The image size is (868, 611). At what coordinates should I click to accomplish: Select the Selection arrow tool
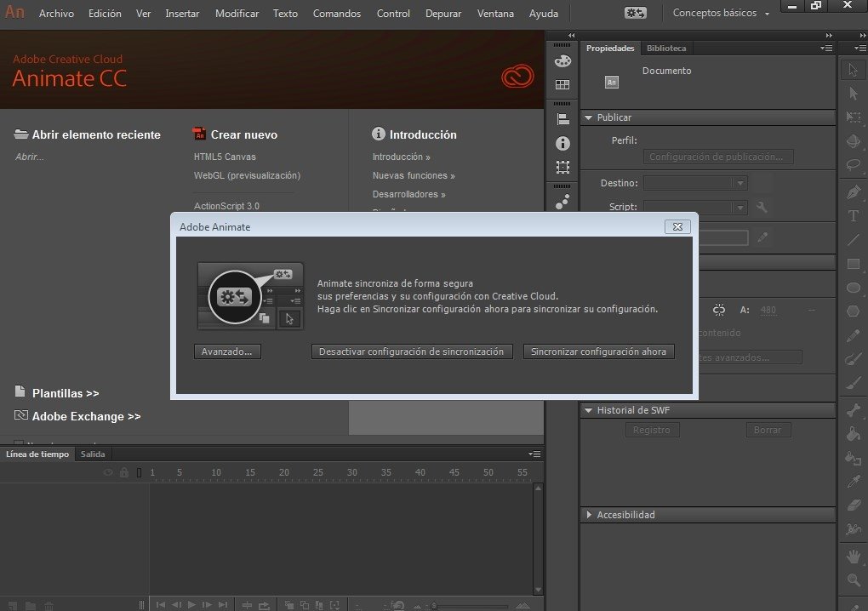pos(853,70)
